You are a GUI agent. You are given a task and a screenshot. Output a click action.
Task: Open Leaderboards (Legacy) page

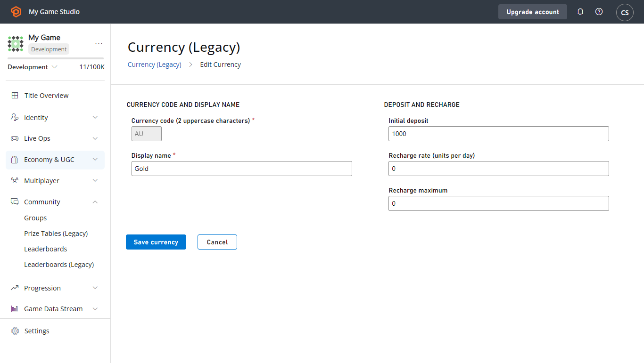pyautogui.click(x=59, y=265)
